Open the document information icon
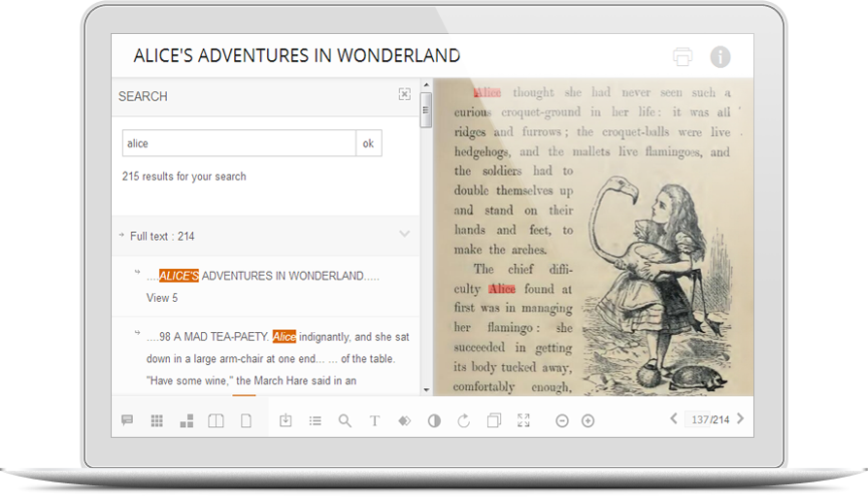The height and width of the screenshot is (497, 868). 720,56
